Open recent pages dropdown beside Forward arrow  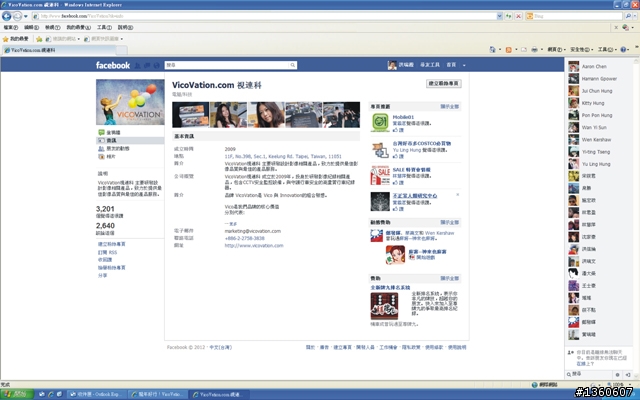tap(26, 16)
